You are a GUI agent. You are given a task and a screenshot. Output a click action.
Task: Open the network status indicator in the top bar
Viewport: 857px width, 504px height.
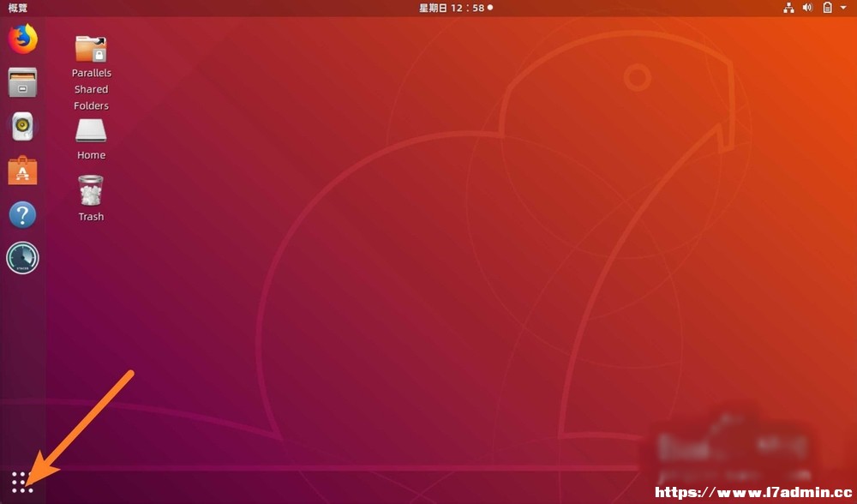tap(788, 8)
